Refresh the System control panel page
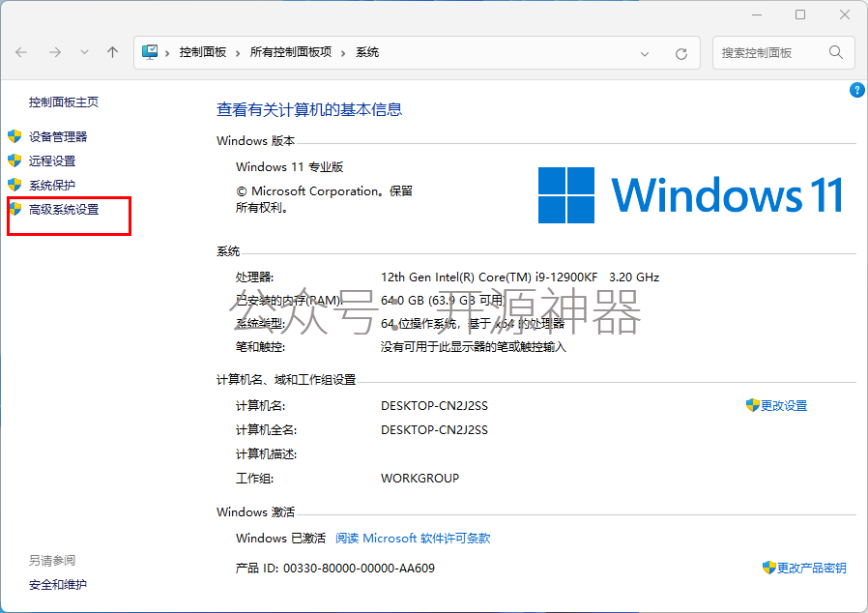 tap(681, 54)
